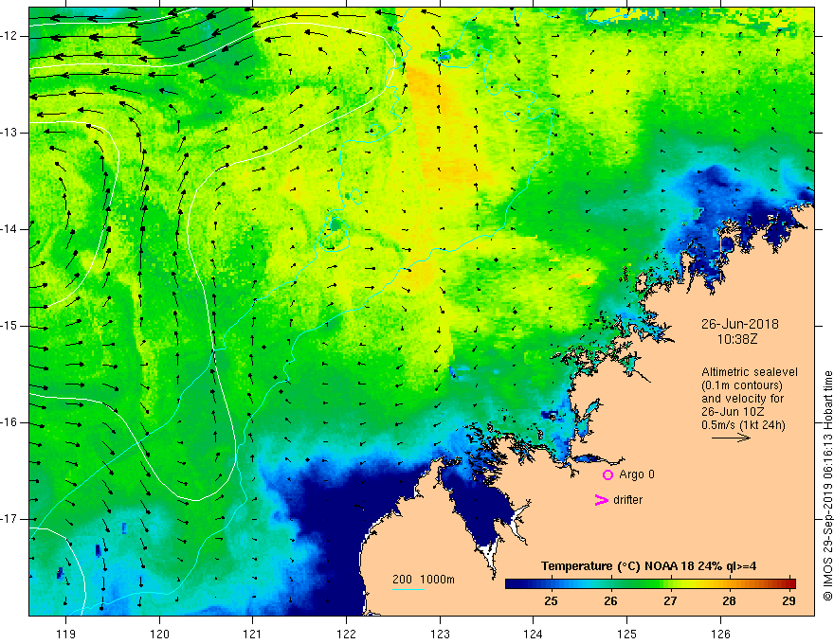The width and height of the screenshot is (834, 644).
Task: Click the longitude axis label 121
Action: point(253,634)
